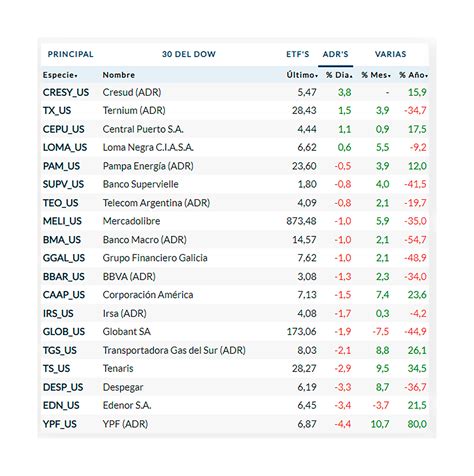Click the name Loma Negra C.I.A.S.A.
The height and width of the screenshot is (476, 474).
148,148
